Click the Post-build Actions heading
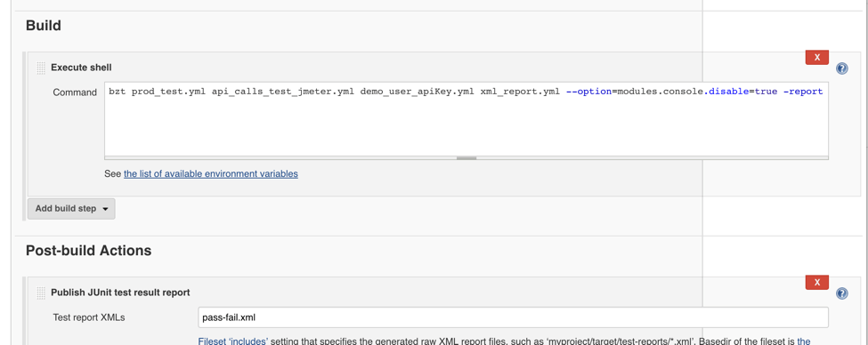This screenshot has width=868, height=345. (x=88, y=251)
